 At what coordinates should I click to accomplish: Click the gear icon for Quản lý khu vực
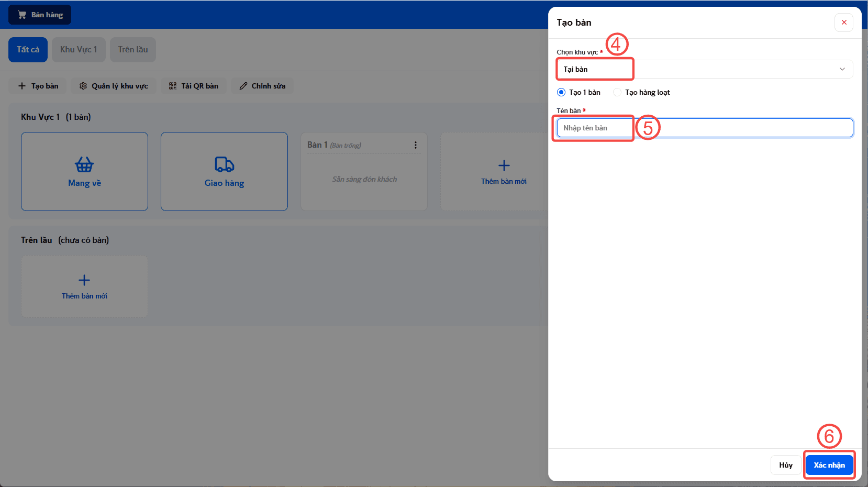pyautogui.click(x=83, y=86)
